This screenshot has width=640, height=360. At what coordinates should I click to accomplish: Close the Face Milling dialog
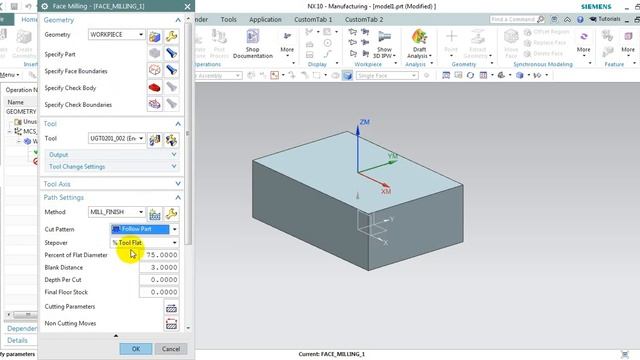click(187, 7)
